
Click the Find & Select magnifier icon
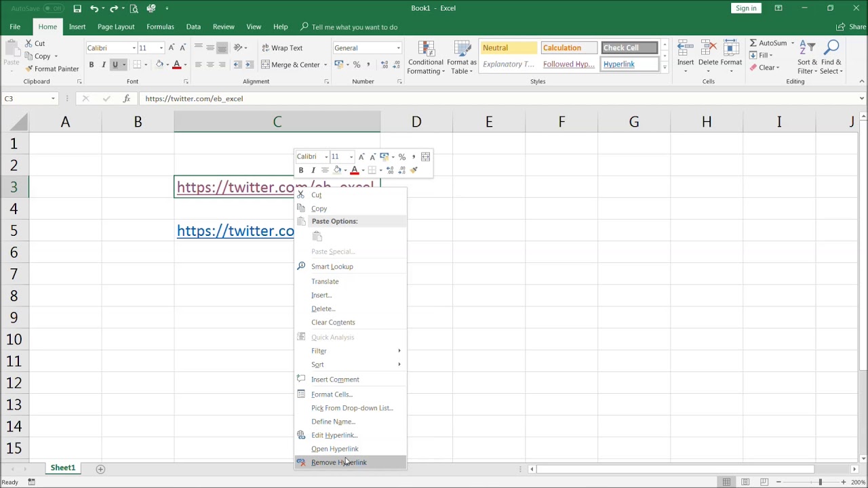(x=831, y=47)
